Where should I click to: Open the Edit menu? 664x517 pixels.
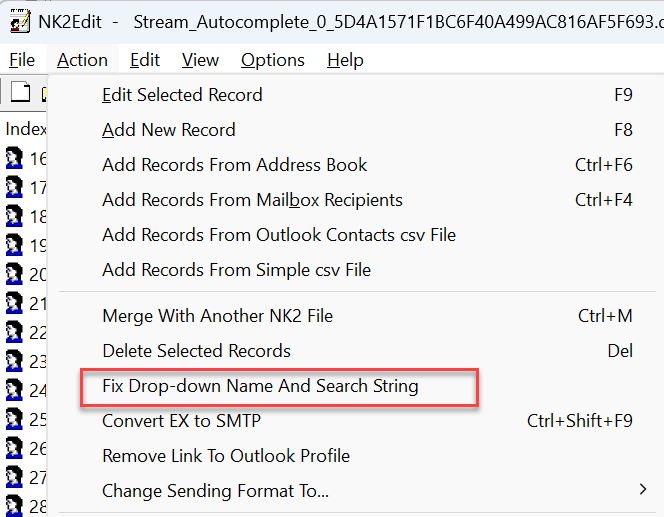pyautogui.click(x=145, y=60)
